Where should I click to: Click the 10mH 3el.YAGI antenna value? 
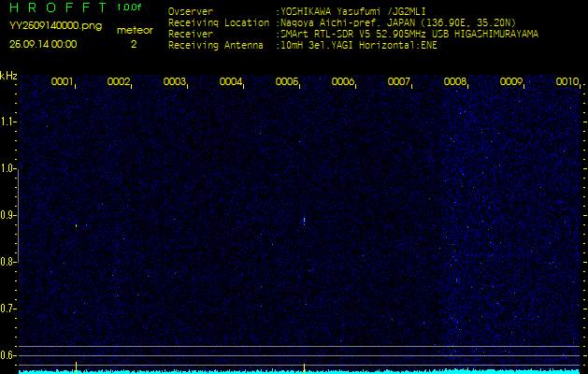(x=359, y=46)
